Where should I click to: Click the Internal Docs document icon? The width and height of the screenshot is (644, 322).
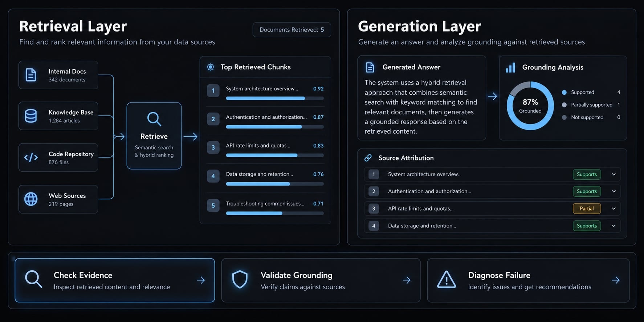point(31,75)
